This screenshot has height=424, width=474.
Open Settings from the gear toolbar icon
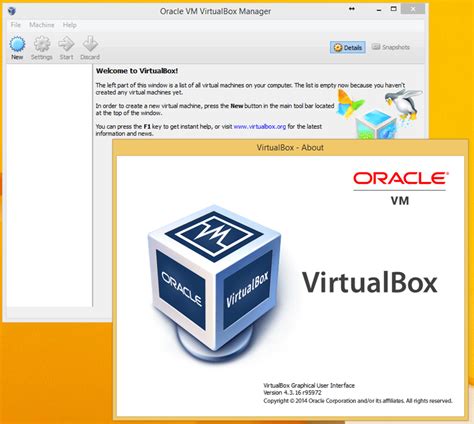coord(42,48)
